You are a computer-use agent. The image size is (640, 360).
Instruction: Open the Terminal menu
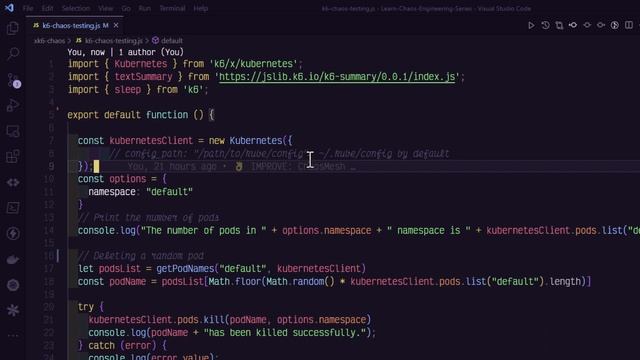[x=172, y=8]
